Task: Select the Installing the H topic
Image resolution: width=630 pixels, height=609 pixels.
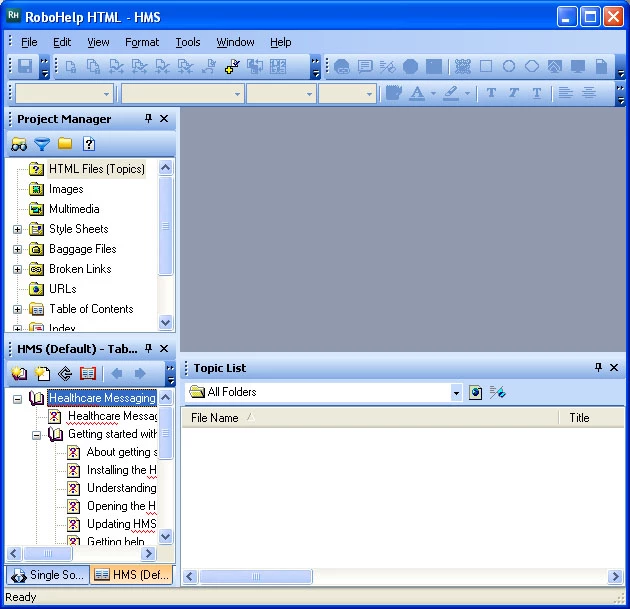Action: [x=121, y=470]
